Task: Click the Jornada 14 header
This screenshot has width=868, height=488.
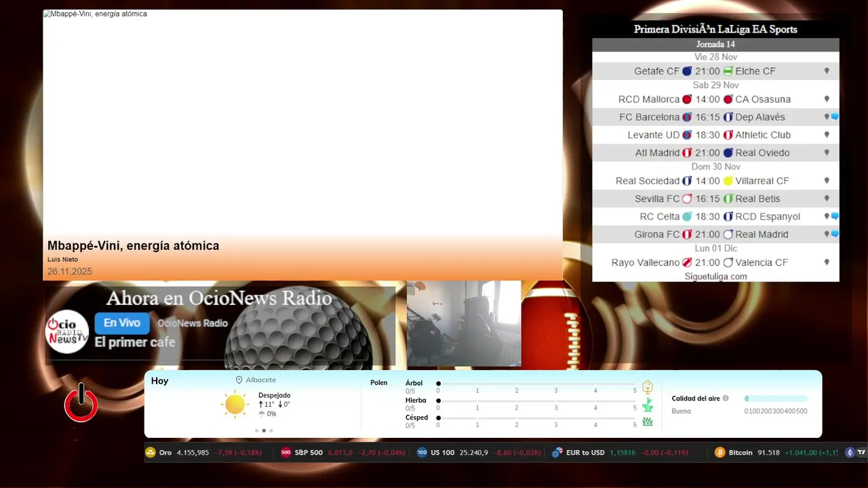Action: click(x=715, y=45)
